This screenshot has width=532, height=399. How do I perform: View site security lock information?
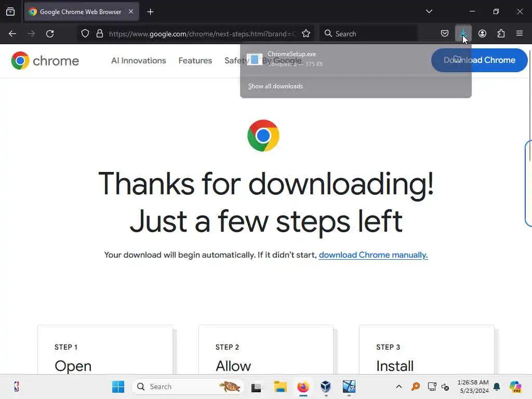point(99,34)
